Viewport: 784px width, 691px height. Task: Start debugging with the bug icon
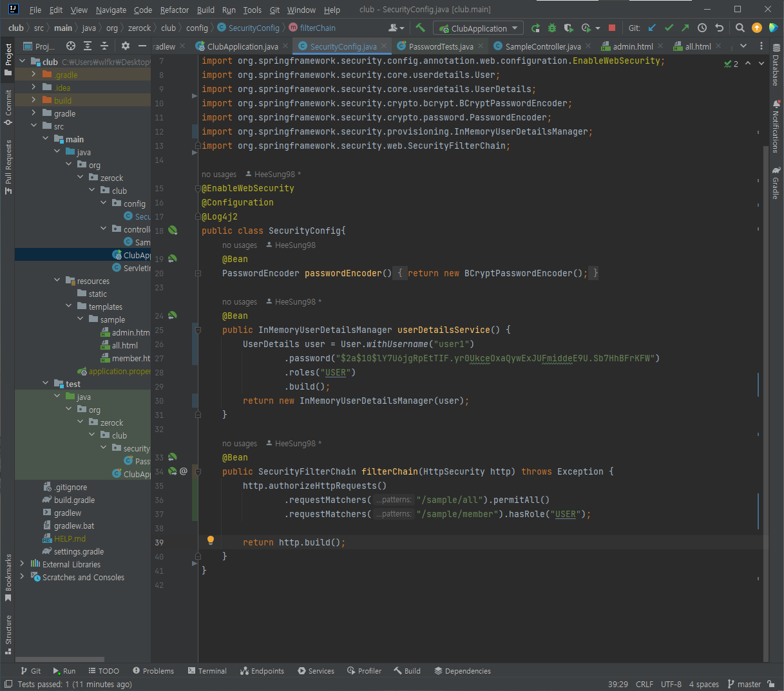tap(552, 28)
